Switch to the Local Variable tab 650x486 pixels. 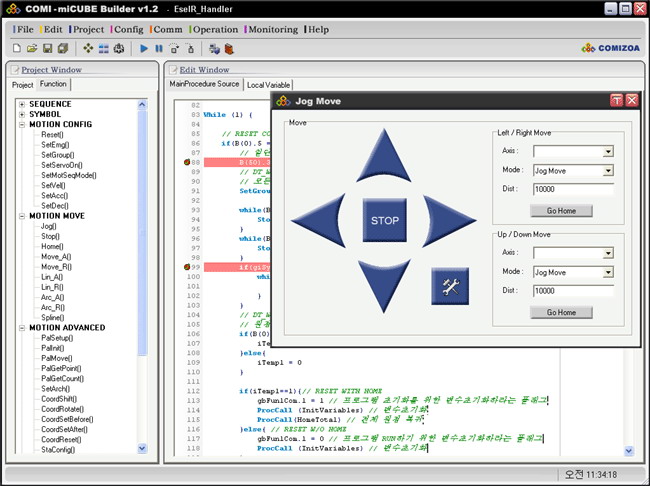(269, 85)
